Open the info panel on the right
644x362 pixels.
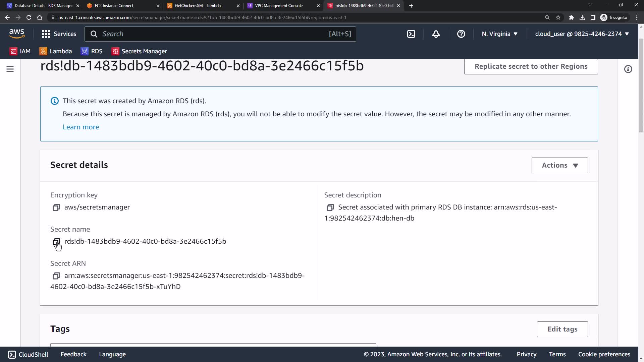point(628,69)
